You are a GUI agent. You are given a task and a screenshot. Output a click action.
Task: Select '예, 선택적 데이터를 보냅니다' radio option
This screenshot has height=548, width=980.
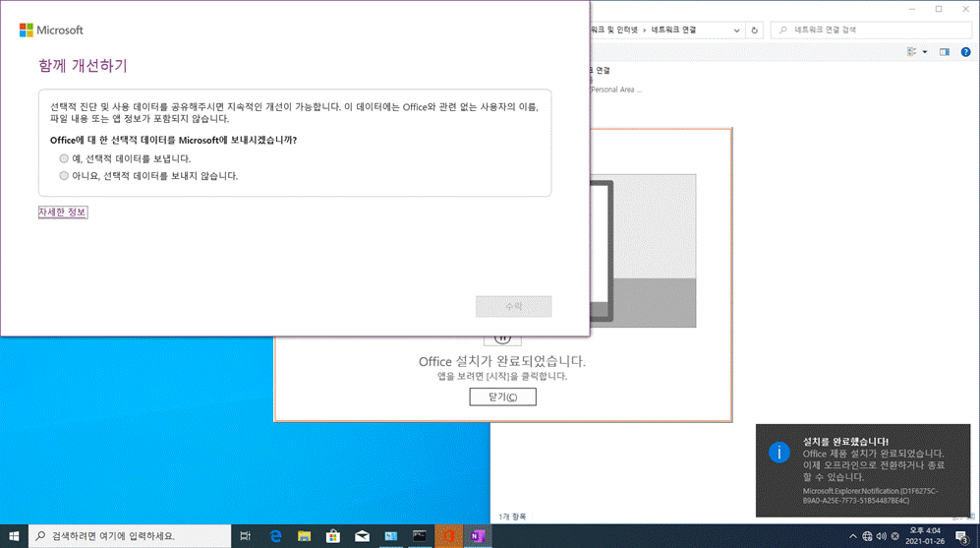(64, 159)
